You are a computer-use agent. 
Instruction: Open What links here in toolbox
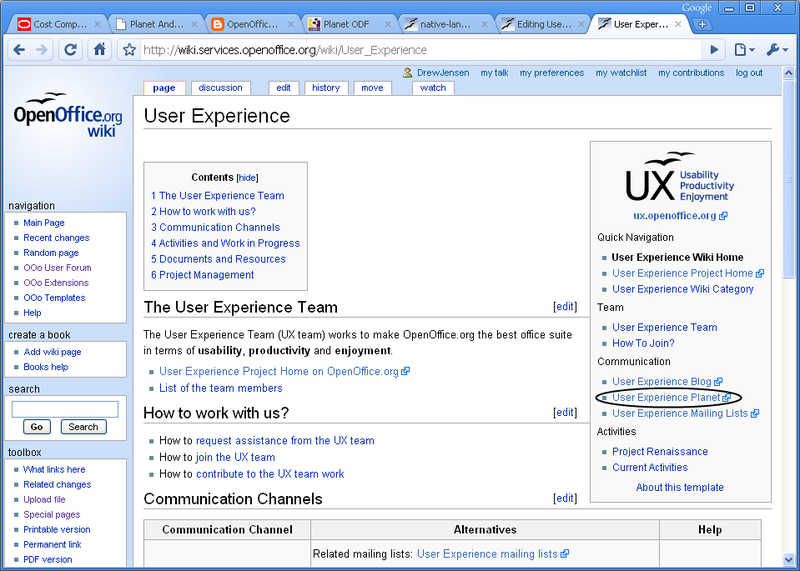pos(54,469)
